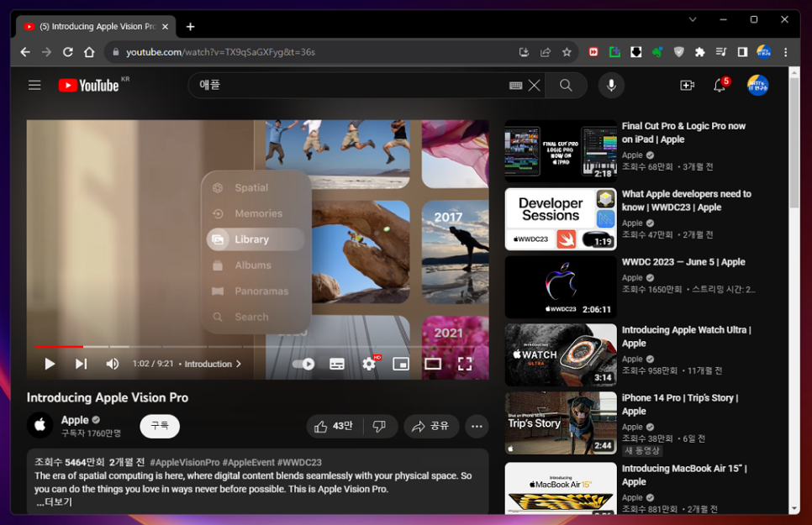Reload the page
This screenshot has height=525, width=812.
[68, 52]
